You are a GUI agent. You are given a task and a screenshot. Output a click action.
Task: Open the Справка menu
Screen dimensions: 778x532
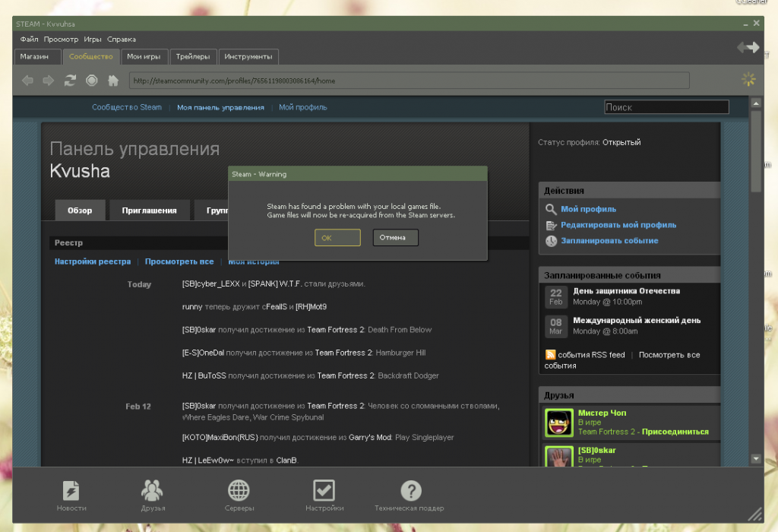122,40
